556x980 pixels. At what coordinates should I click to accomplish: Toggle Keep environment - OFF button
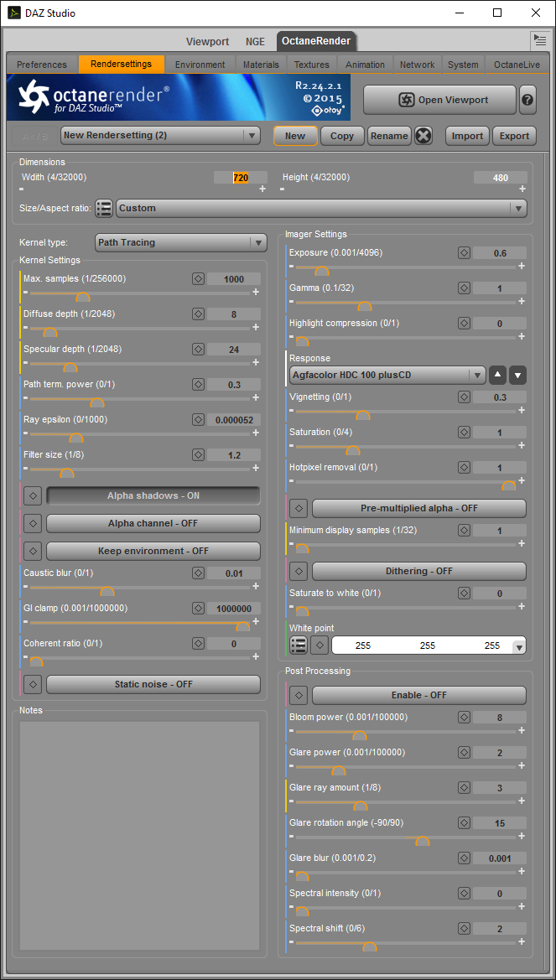pyautogui.click(x=153, y=551)
